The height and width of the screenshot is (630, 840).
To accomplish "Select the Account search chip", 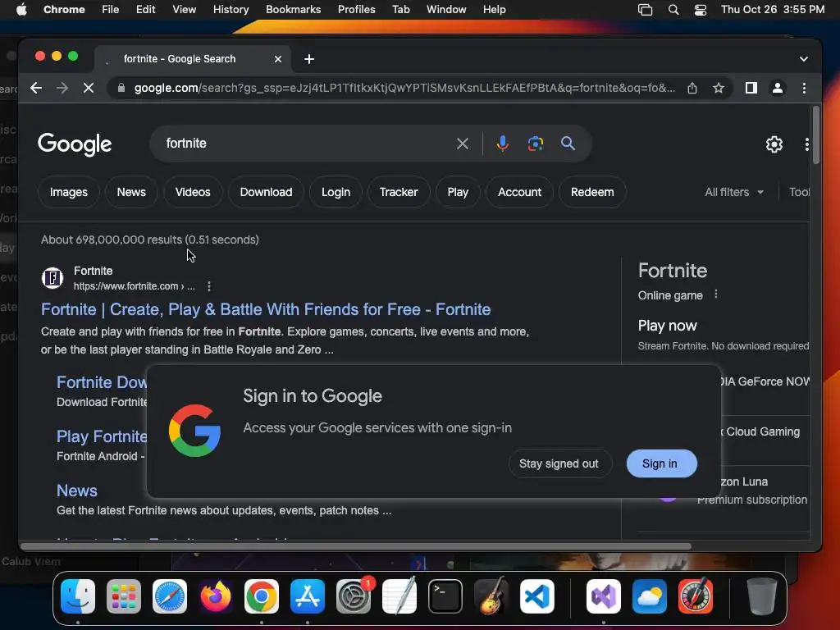I will coord(519,192).
